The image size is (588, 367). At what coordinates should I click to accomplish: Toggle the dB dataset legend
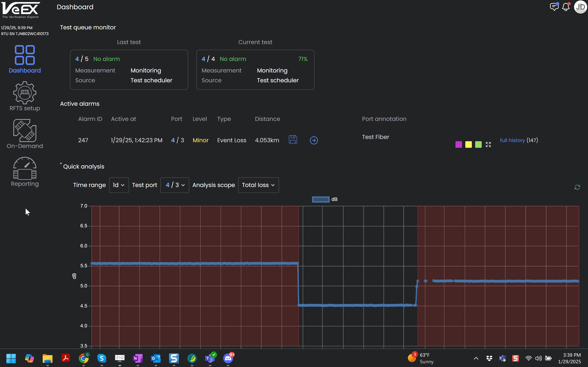(x=320, y=199)
